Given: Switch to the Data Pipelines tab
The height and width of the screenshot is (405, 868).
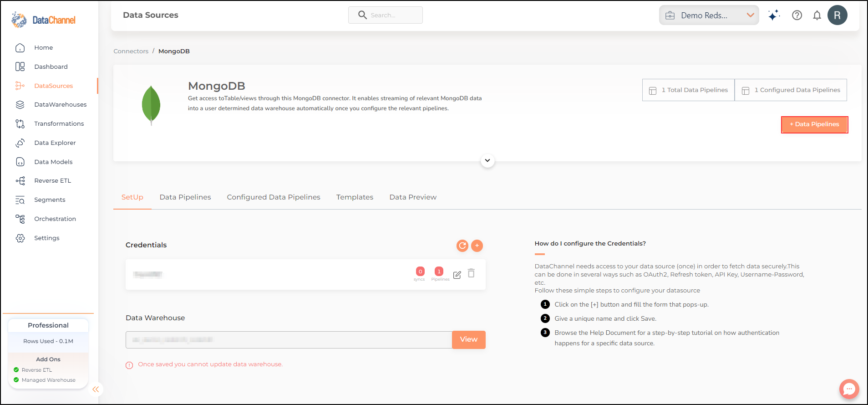Looking at the screenshot, I should [185, 197].
